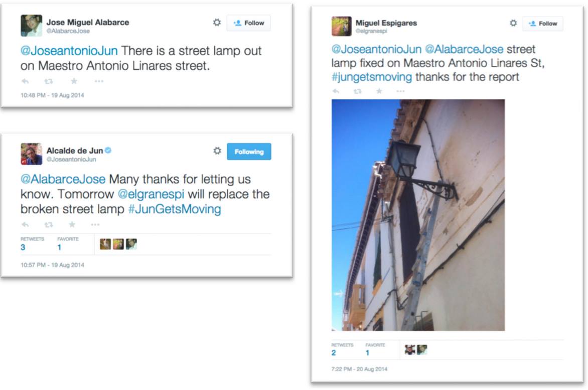The width and height of the screenshot is (588, 390).
Task: Open Miguel Espigares profile avatar
Action: [341, 26]
